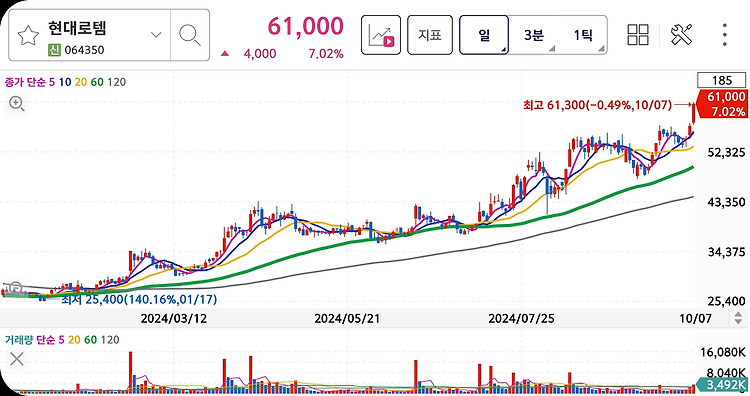Image resolution: width=750 pixels, height=396 pixels.
Task: Select the 5-day price moving average label
Action: [x=52, y=82]
